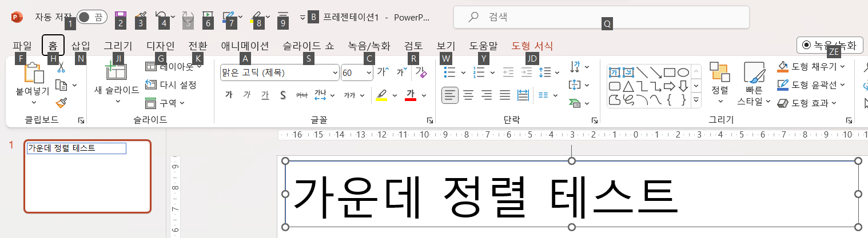Apply 도형 채우기 orange fill color
This screenshot has height=238, width=868.
tap(783, 67)
